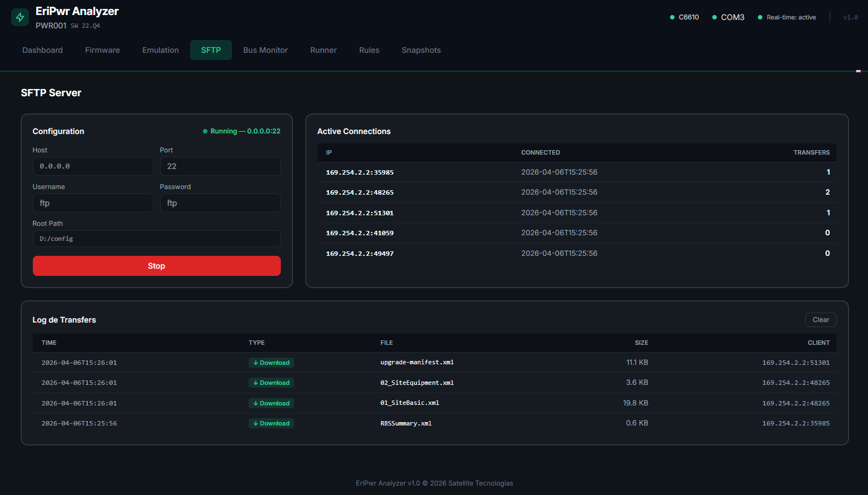Click the Password input field

pos(220,203)
